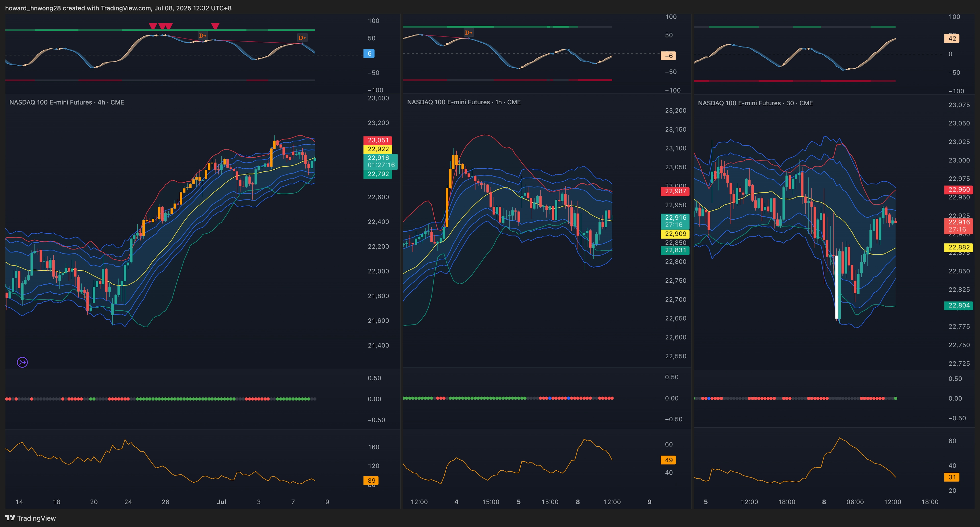This screenshot has width=980, height=527.
Task: Click the yellow 22,909 price label on the 1h chart
Action: [x=675, y=234]
